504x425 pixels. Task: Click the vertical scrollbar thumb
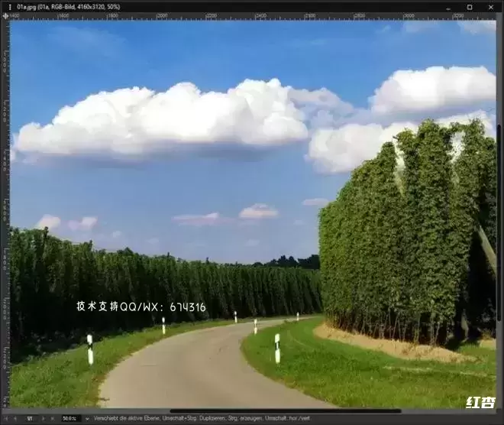pyautogui.click(x=499, y=222)
